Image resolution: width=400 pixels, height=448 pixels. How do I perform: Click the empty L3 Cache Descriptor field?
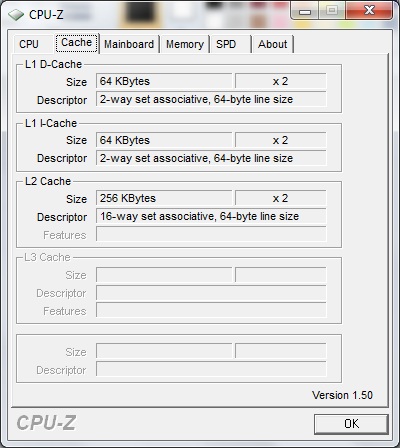click(211, 293)
